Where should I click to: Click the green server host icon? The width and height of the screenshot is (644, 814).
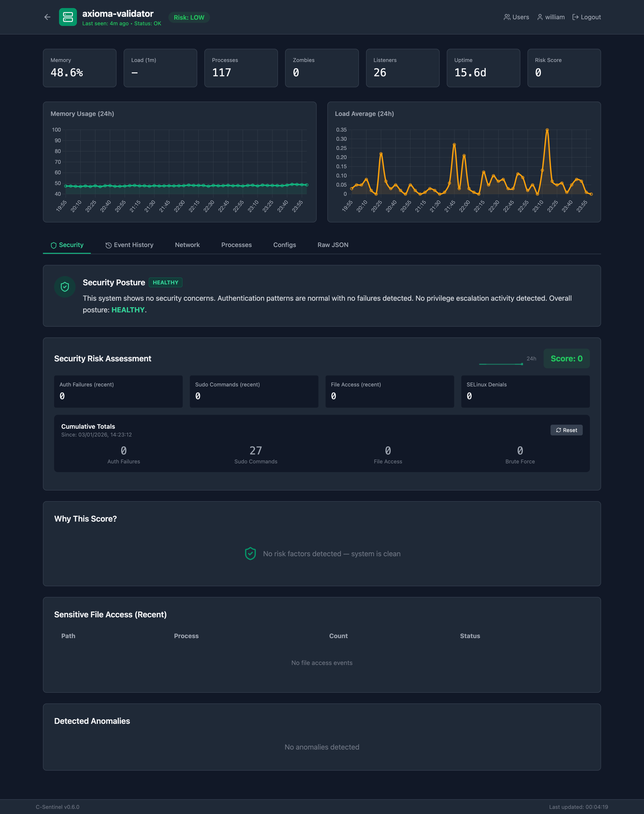(x=68, y=17)
